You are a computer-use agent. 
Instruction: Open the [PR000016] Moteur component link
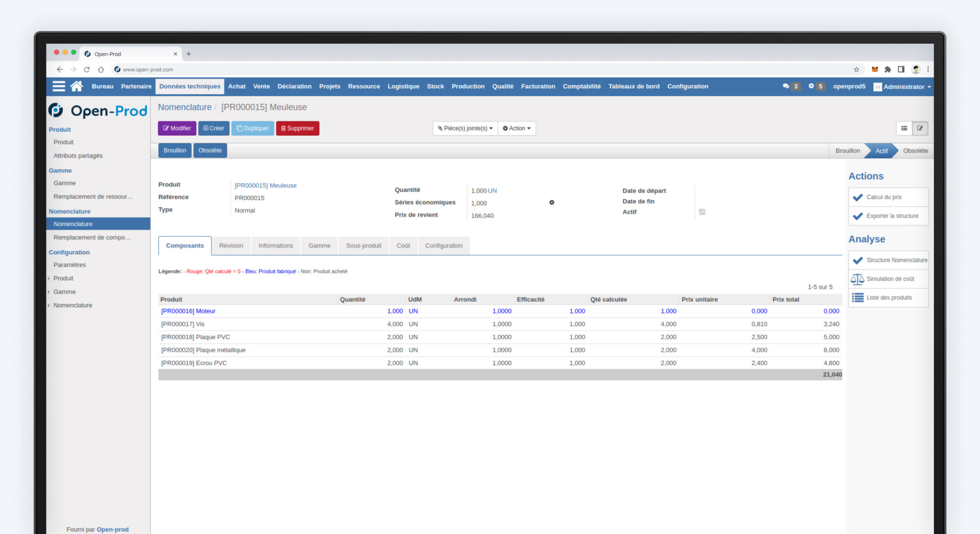pyautogui.click(x=188, y=311)
